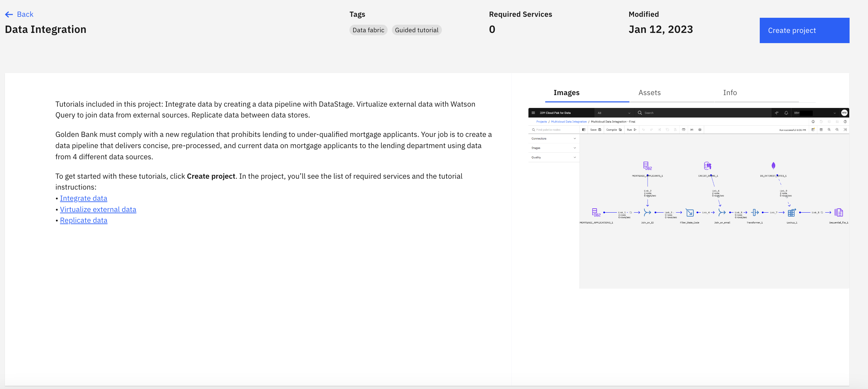Open the Integrate data tutorial link
This screenshot has height=389, width=868.
click(84, 198)
